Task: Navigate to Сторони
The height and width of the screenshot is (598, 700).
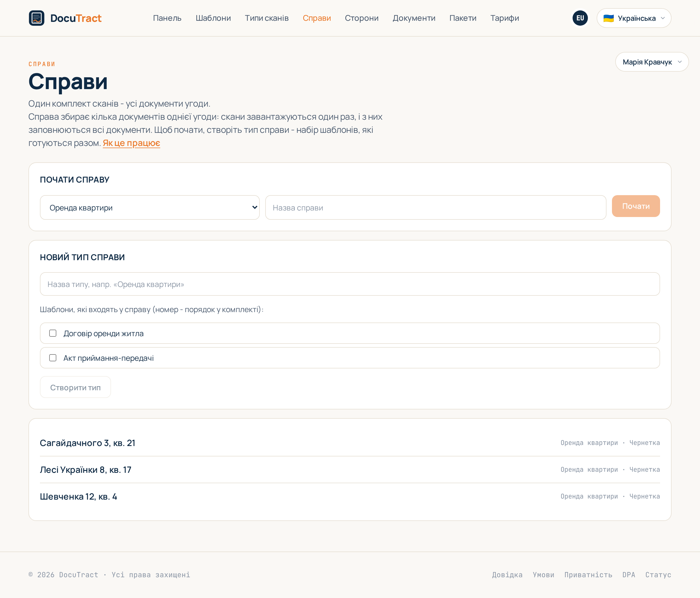Action: pos(361,18)
